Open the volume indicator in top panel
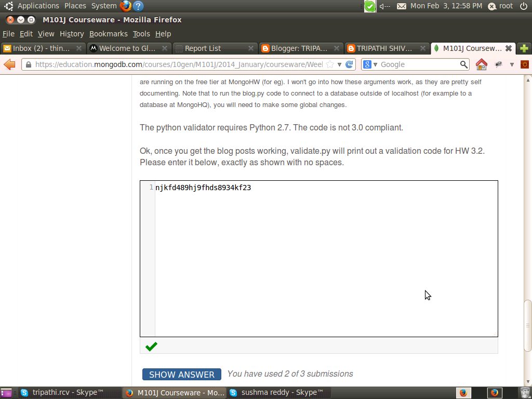The image size is (532, 399). pyautogui.click(x=384, y=6)
